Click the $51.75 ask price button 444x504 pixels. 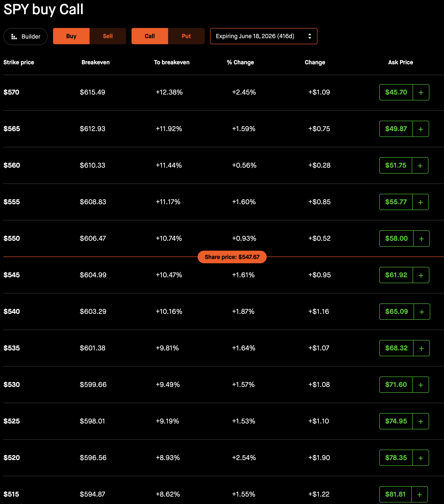point(396,165)
